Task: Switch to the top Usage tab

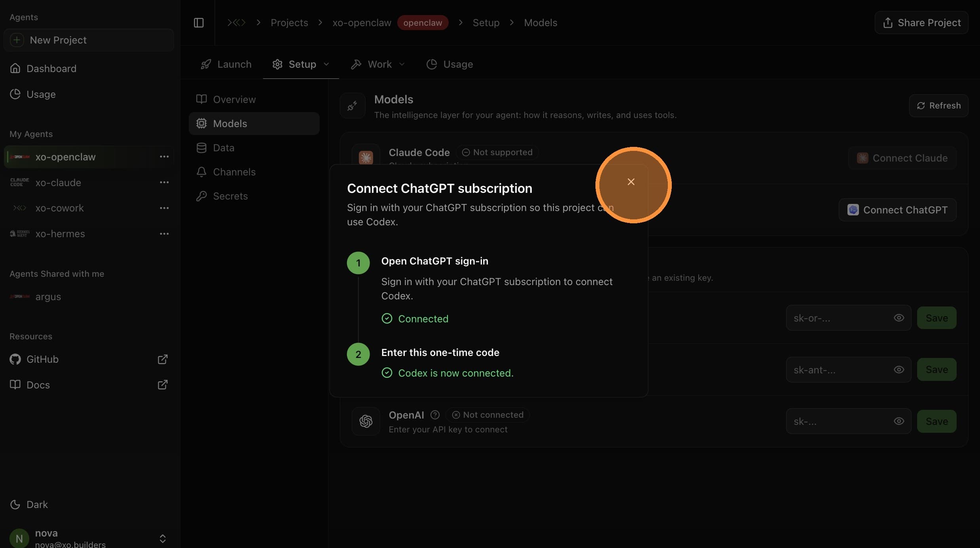Action: click(449, 64)
